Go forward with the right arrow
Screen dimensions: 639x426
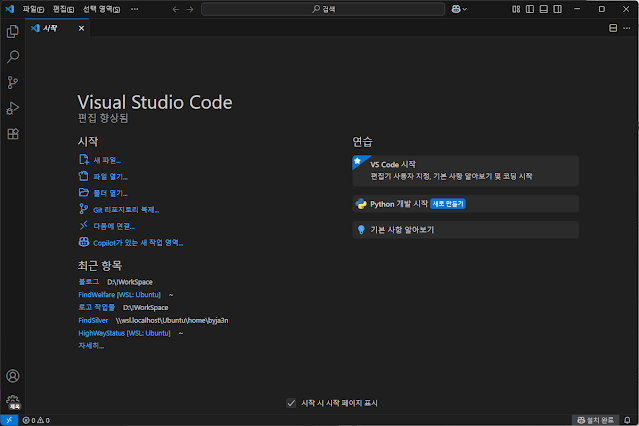point(190,9)
